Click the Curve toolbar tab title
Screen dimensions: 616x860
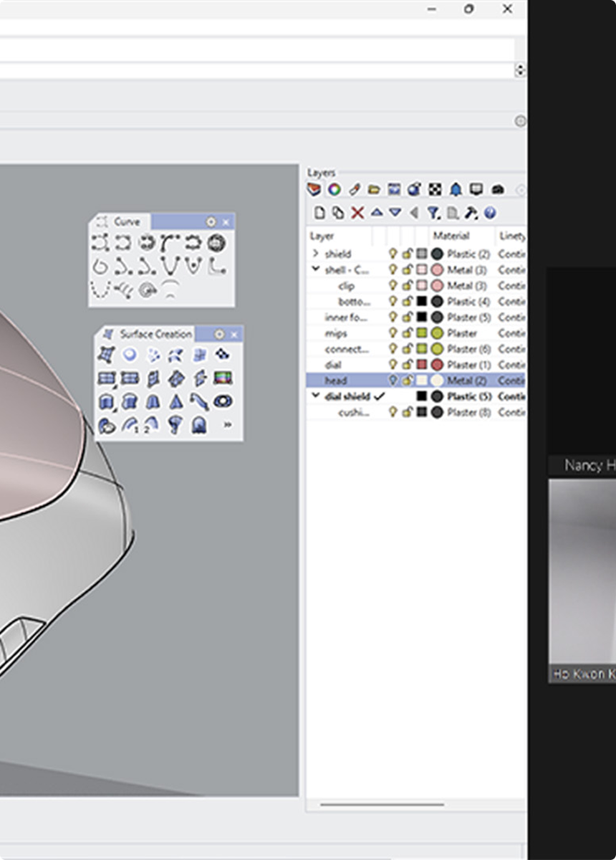coord(126,221)
